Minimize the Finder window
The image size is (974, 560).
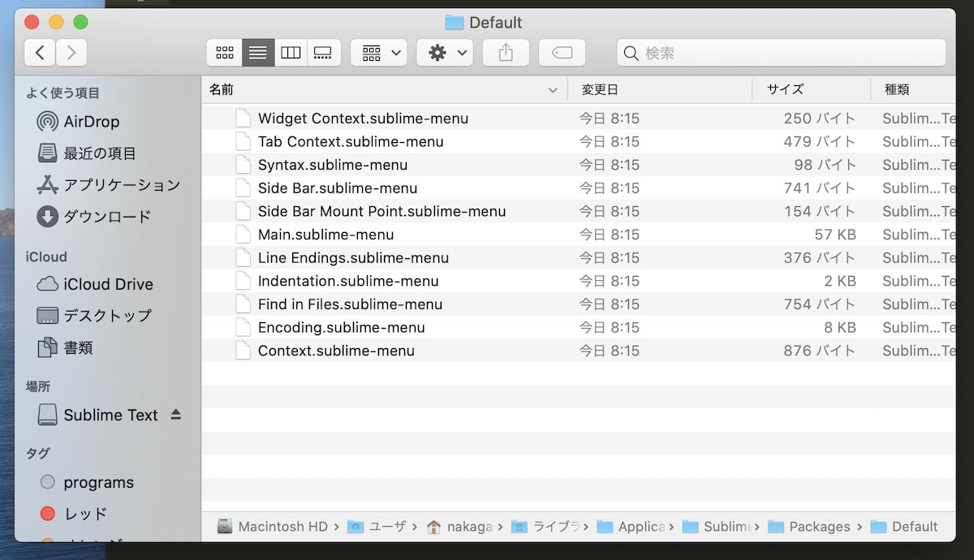coord(56,22)
